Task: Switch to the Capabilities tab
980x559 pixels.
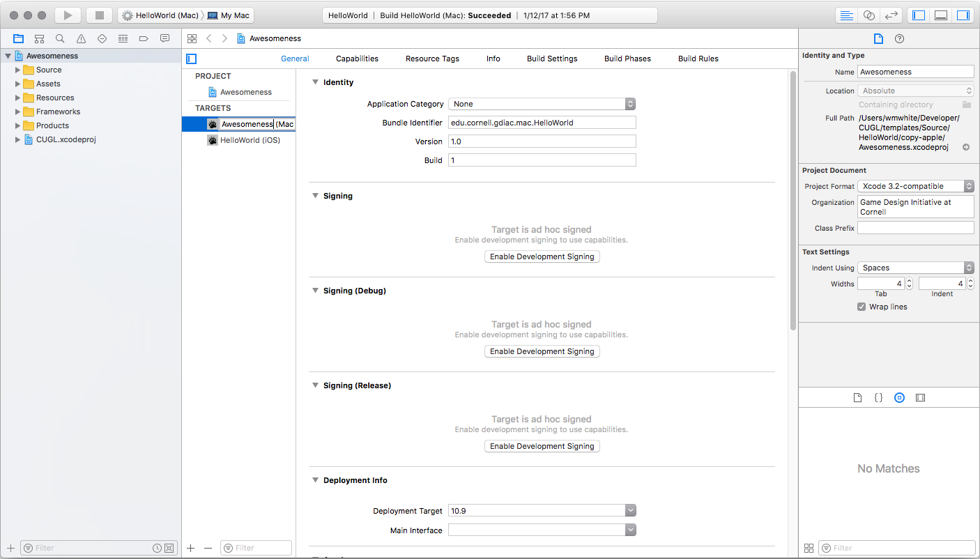Action: click(x=357, y=59)
